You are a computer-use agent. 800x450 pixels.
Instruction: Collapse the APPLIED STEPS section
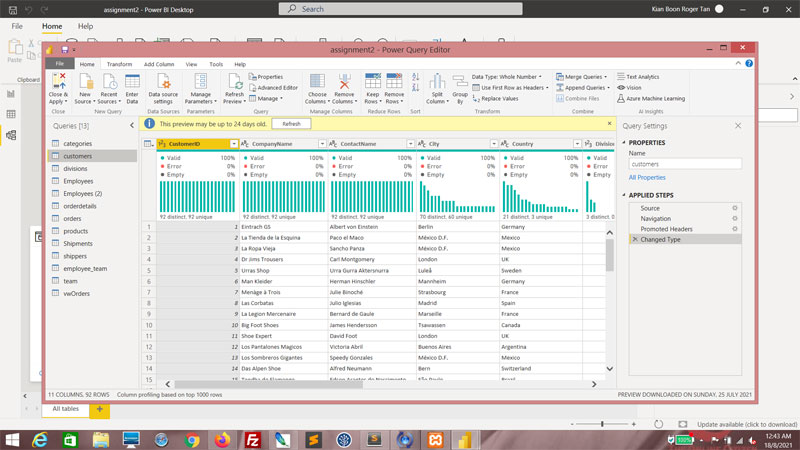click(624, 195)
